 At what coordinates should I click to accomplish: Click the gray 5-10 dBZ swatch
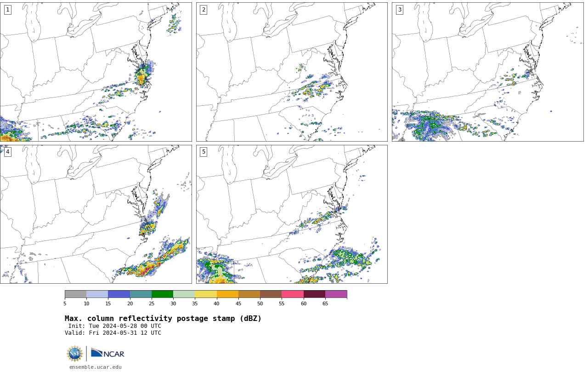[x=75, y=294]
